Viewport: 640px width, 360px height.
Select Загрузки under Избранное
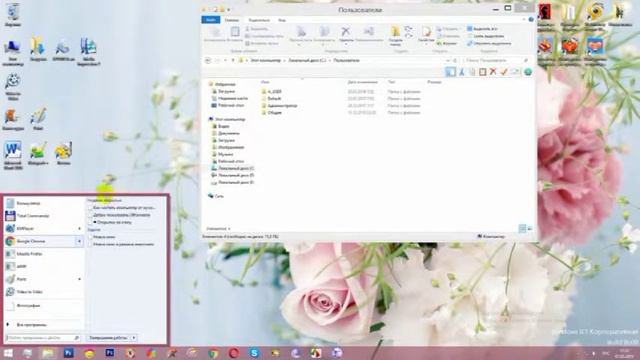[223, 91]
